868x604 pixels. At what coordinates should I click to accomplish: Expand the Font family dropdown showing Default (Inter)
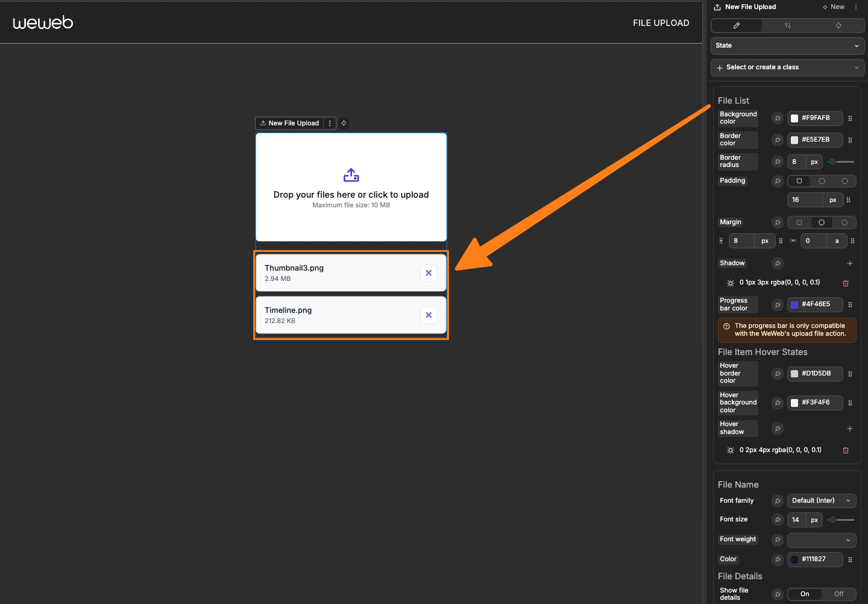point(821,500)
